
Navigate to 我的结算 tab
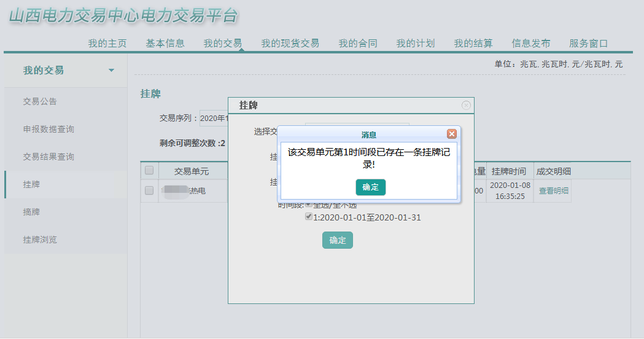pyautogui.click(x=473, y=44)
